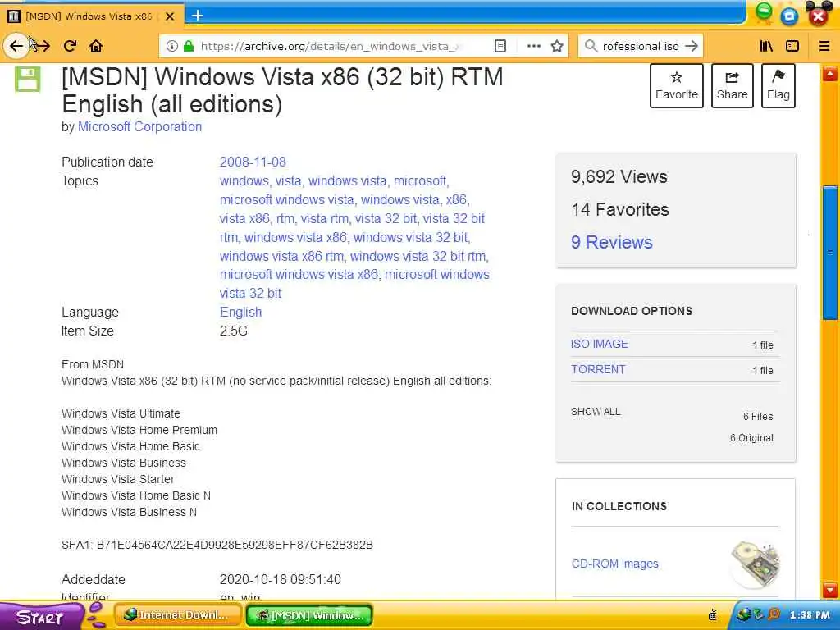This screenshot has height=630, width=840.
Task: Click the 14 Favorites text
Action: click(620, 209)
